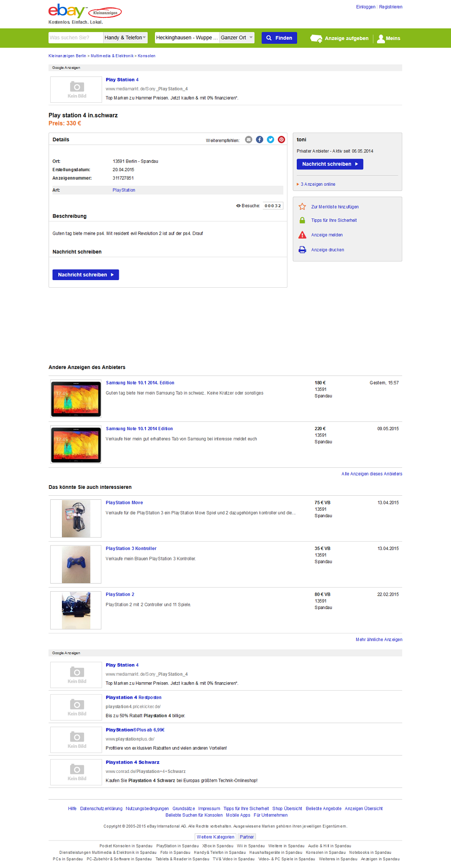Click the eBay Kleinanzeigen logo
This screenshot has width=451, height=868.
(85, 11)
